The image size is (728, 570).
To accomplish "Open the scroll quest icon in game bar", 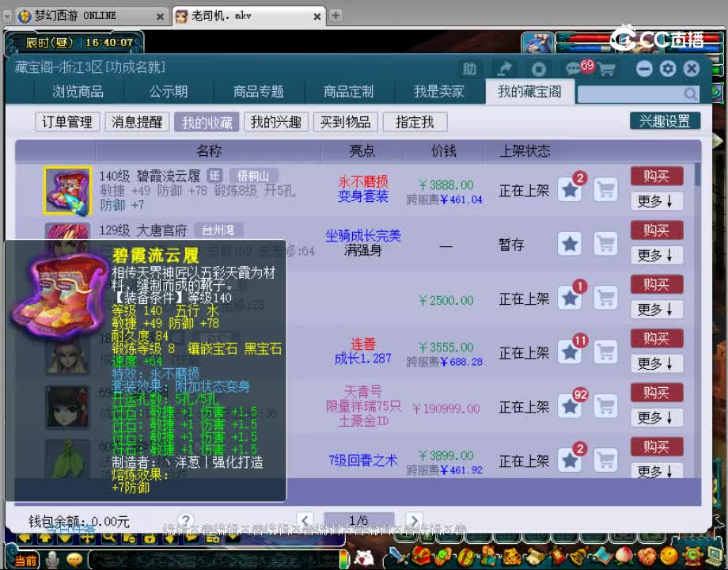I will [534, 556].
